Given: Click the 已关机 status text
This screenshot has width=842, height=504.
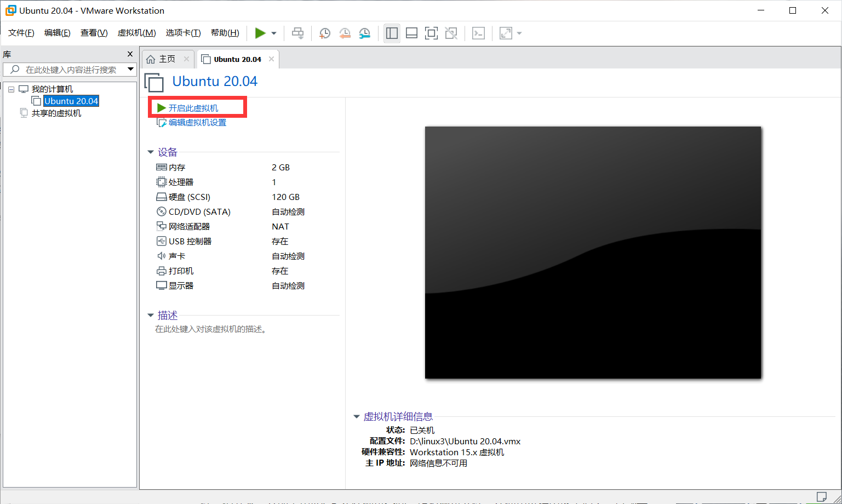Looking at the screenshot, I should tap(422, 430).
